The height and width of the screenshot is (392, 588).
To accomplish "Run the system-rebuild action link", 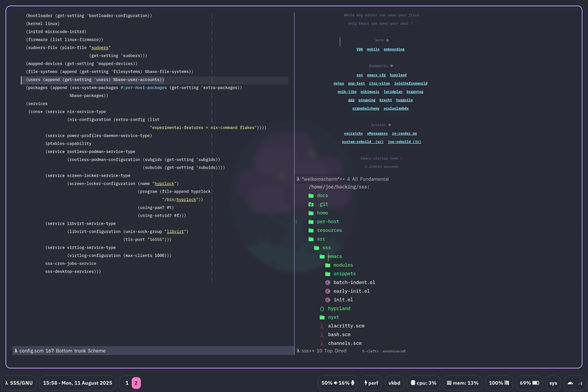I will click(x=363, y=142).
